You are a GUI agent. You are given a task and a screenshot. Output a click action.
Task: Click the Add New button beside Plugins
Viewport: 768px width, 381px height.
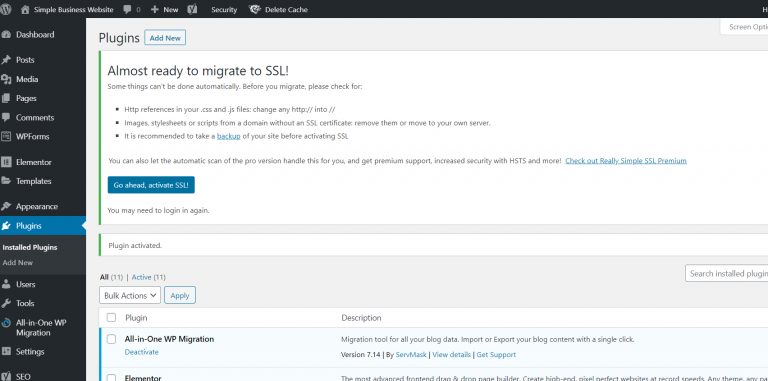tap(165, 38)
